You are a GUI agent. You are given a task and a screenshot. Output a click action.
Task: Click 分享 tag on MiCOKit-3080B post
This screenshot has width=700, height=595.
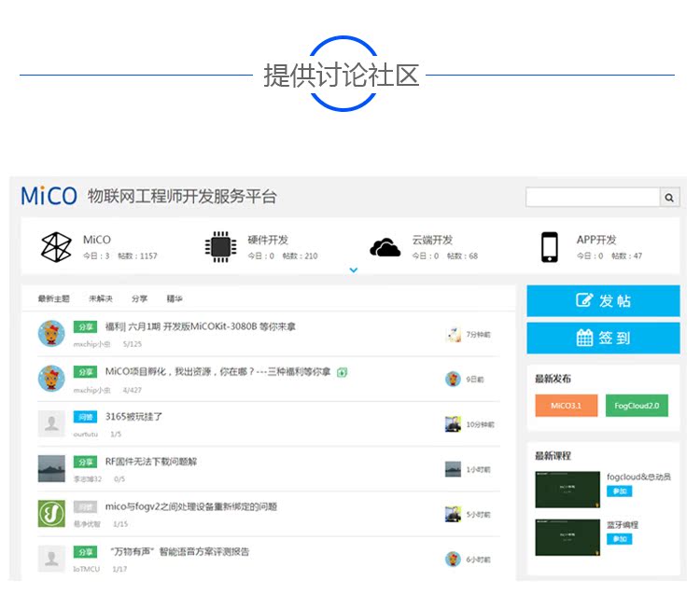point(85,327)
